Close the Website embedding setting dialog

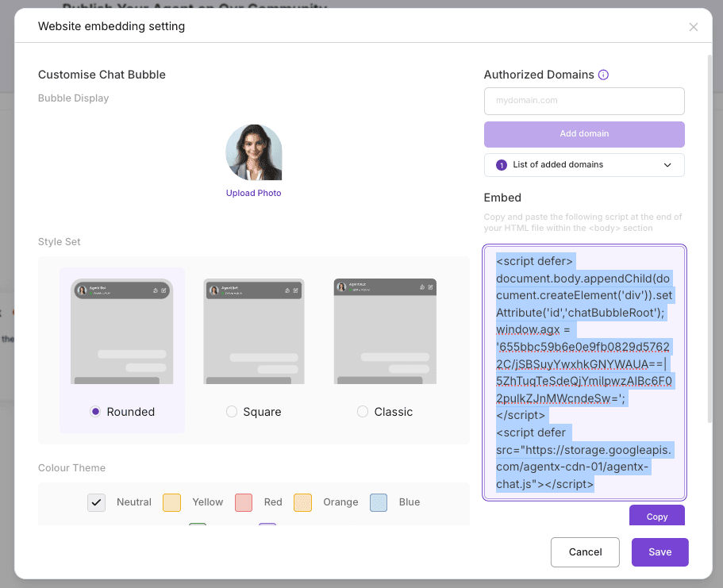pyautogui.click(x=693, y=27)
